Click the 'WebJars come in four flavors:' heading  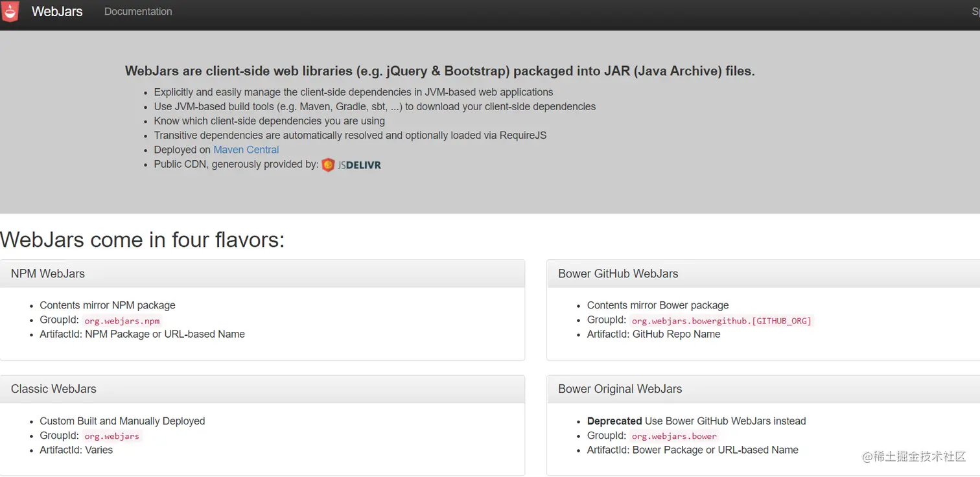click(x=143, y=240)
